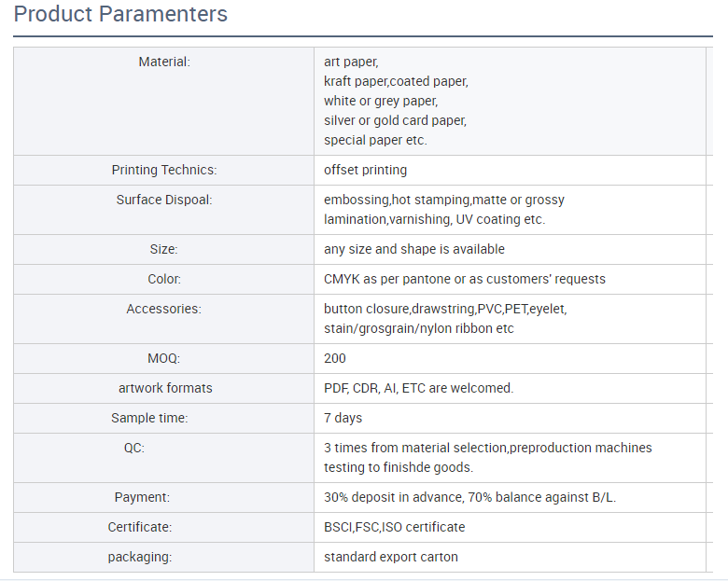Click the Product Paramenters heading
This screenshot has width=728, height=581.
120,14
